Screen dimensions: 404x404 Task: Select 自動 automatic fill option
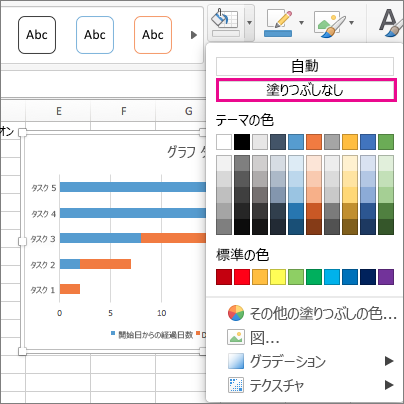point(305,66)
